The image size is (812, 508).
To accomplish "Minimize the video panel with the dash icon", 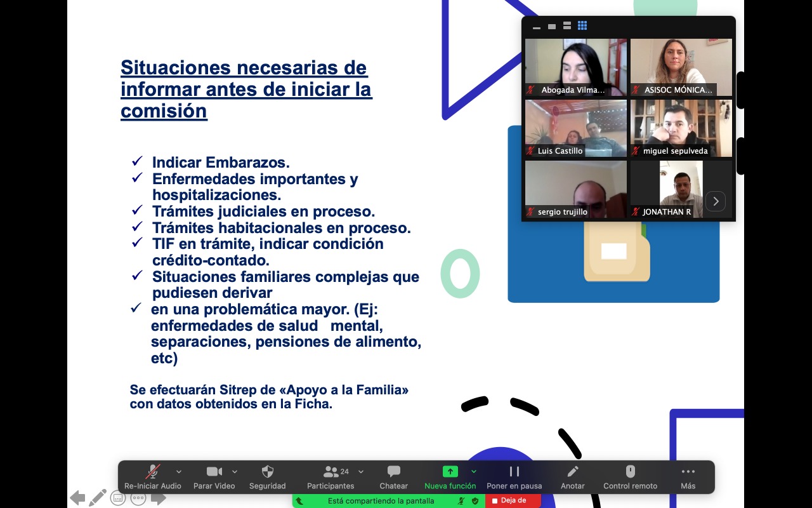I will click(x=537, y=27).
